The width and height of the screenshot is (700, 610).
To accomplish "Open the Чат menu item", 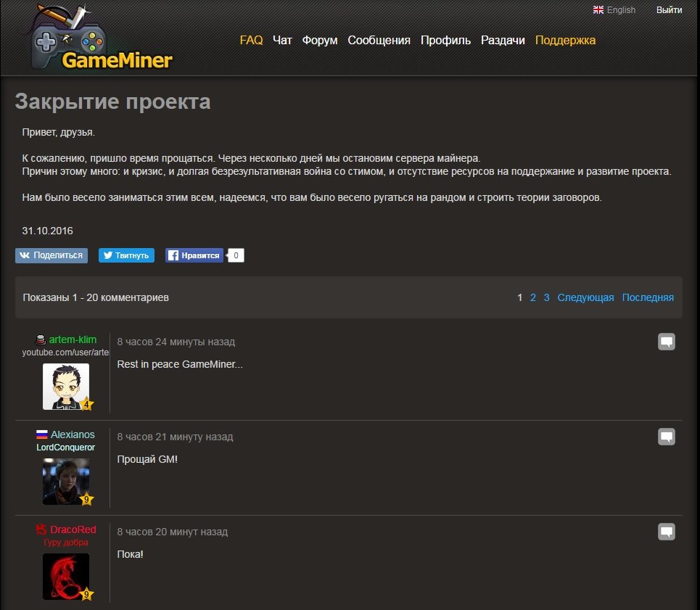I will (x=282, y=40).
